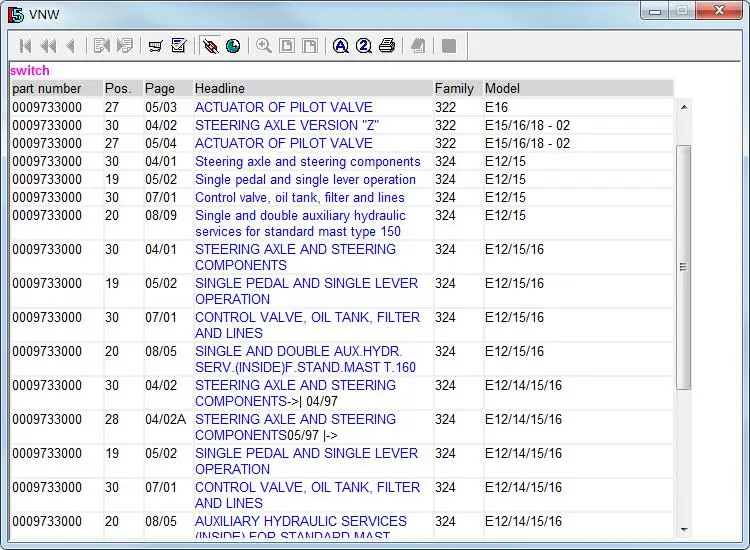Click the scroll up arrow of list

pos(684,107)
